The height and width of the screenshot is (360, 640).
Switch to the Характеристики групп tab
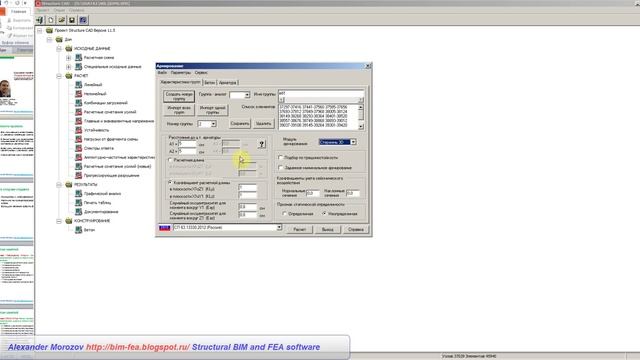(180, 82)
